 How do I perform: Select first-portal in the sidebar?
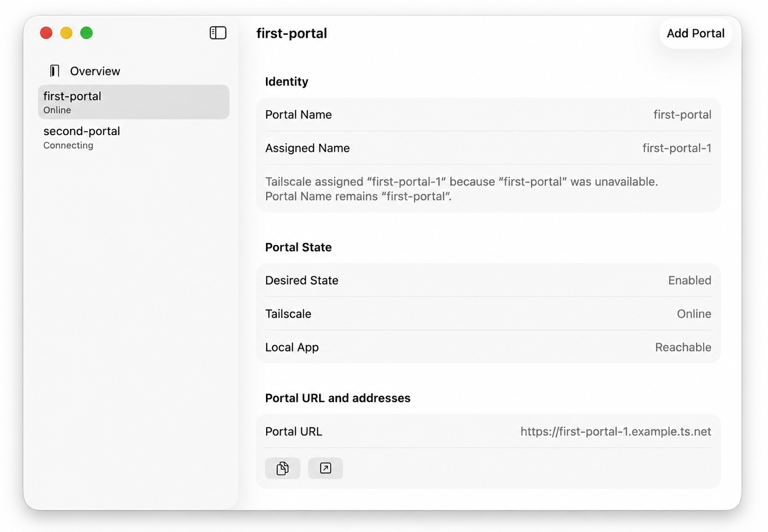[x=134, y=102]
